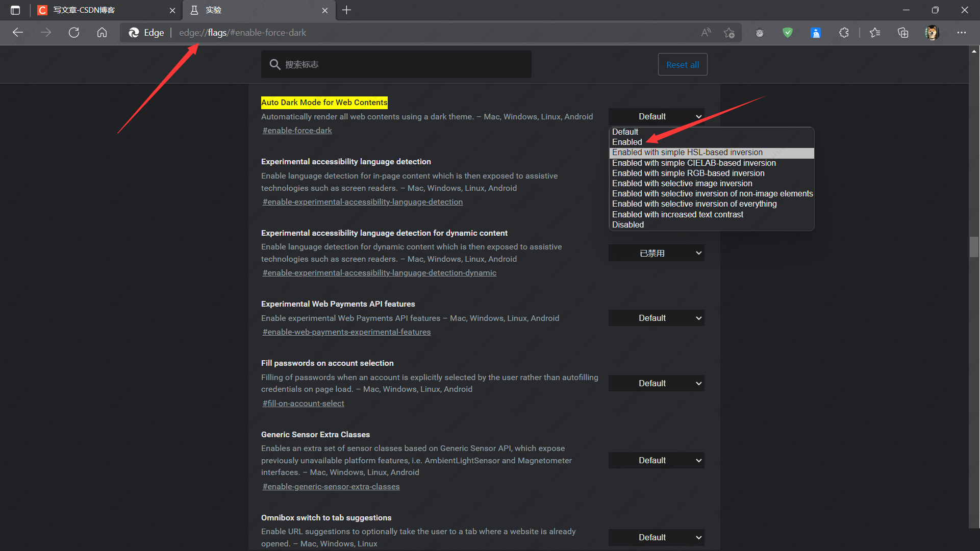The image size is (980, 551).
Task: Open the Generic Sensor Extra Classes dropdown
Action: pos(656,460)
